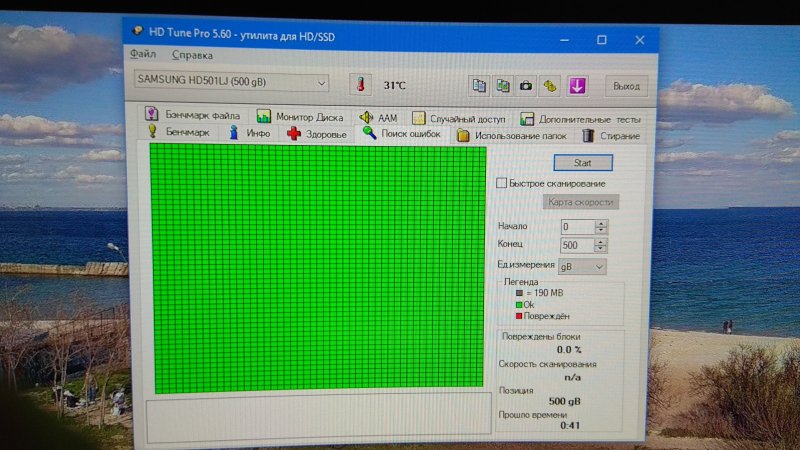800x450 pixels.
Task: Click the camera save screenshot icon
Action: point(526,86)
